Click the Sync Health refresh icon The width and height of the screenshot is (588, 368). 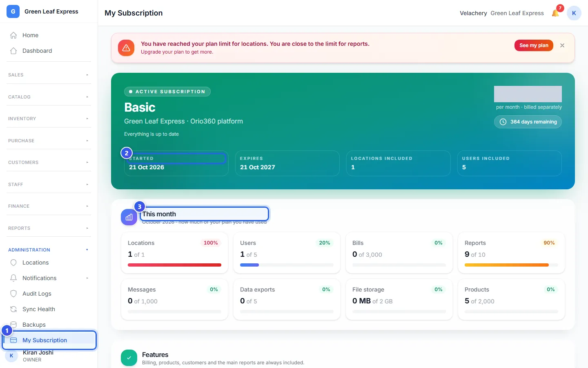(13, 309)
